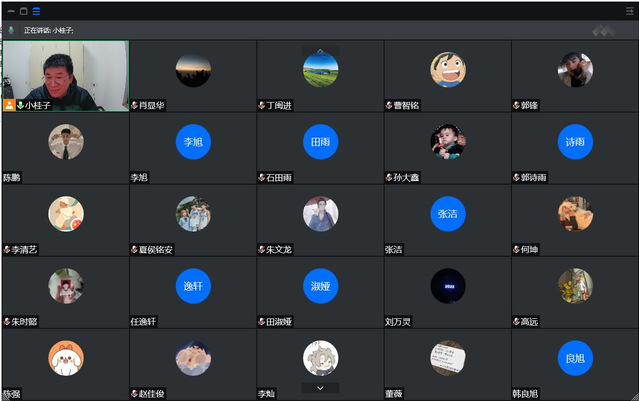The image size is (639, 401).
Task: Click the 正在讲话 speaker label in the top bar
Action: tap(48, 30)
